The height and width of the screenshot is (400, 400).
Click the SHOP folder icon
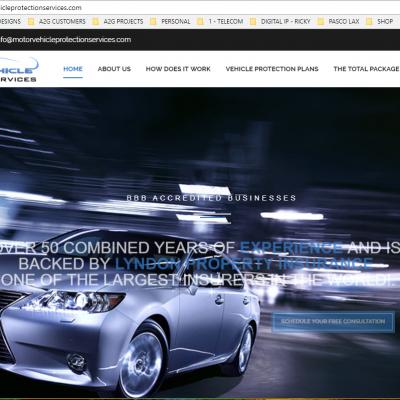[x=369, y=22]
